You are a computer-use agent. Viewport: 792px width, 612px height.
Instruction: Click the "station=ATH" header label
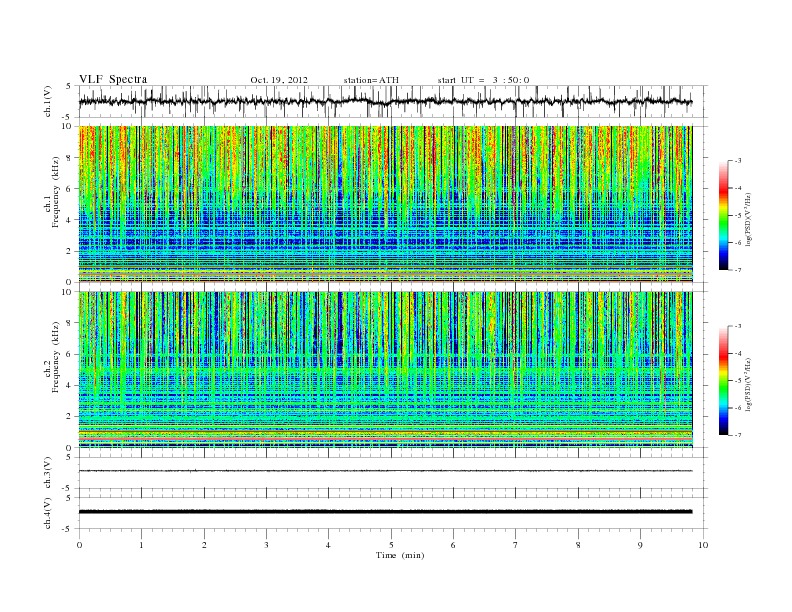pyautogui.click(x=371, y=80)
